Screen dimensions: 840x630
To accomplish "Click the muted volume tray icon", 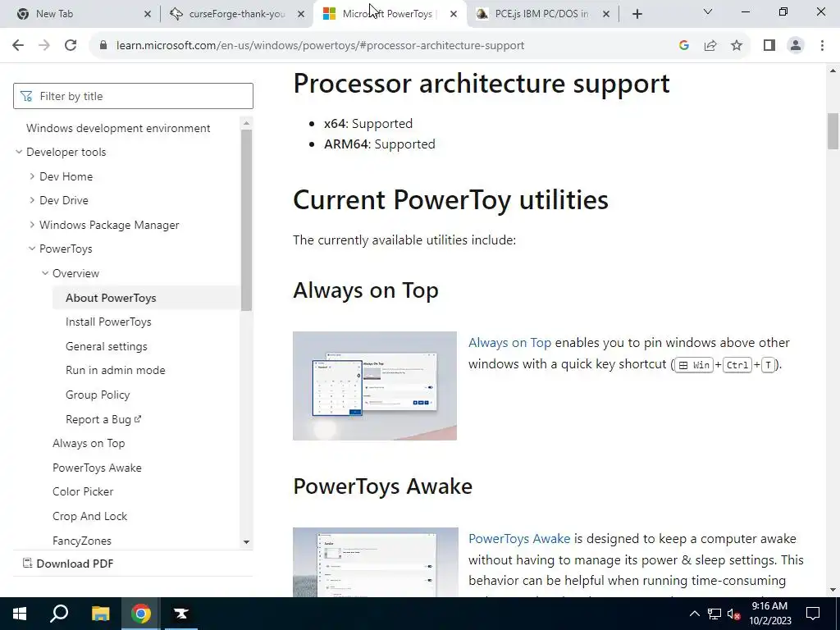I will [x=733, y=614].
